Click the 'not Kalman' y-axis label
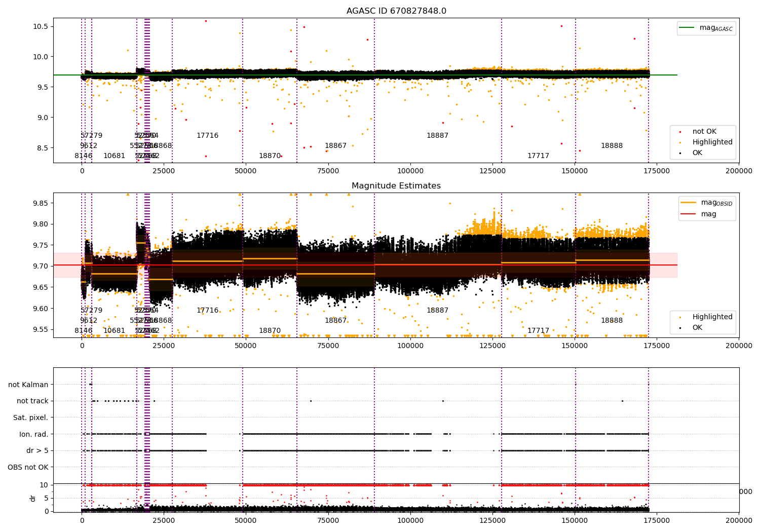This screenshot has width=760, height=532. point(28,385)
